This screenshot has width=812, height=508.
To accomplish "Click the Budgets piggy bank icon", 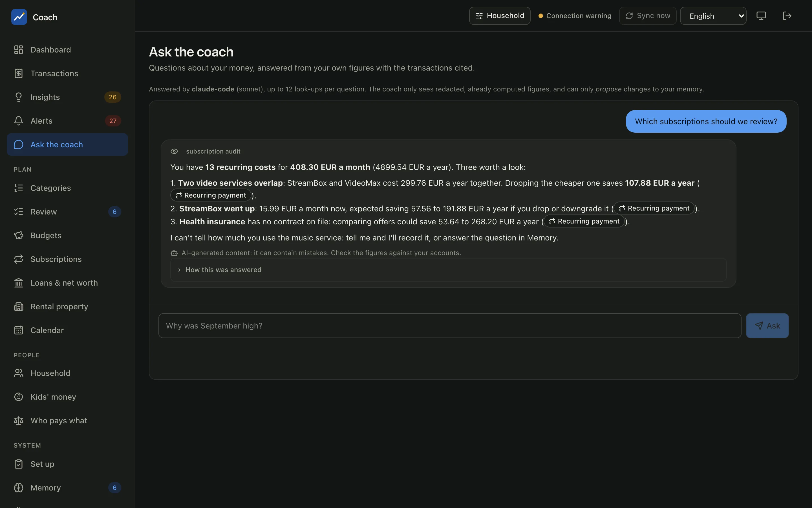I will [18, 235].
